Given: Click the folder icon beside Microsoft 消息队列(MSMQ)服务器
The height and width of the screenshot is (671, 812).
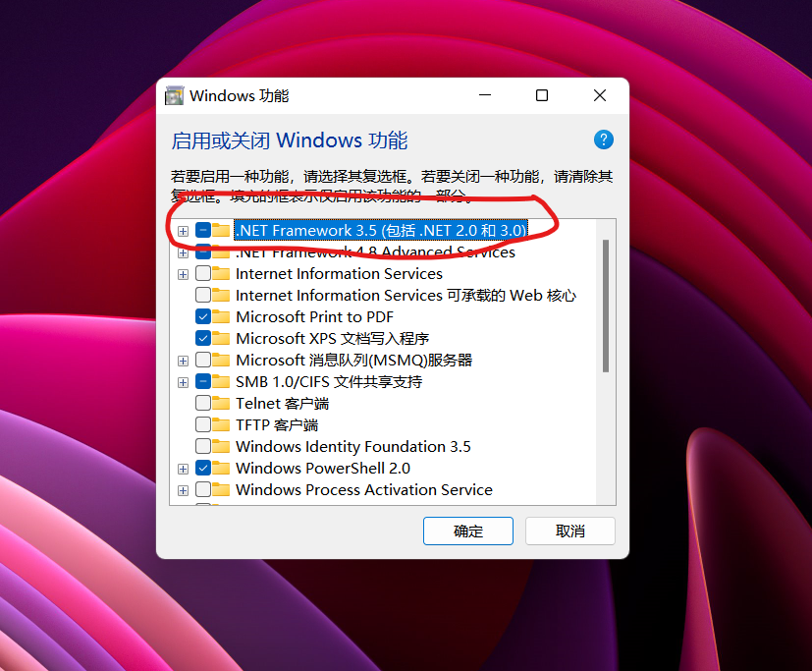Looking at the screenshot, I should point(221,361).
